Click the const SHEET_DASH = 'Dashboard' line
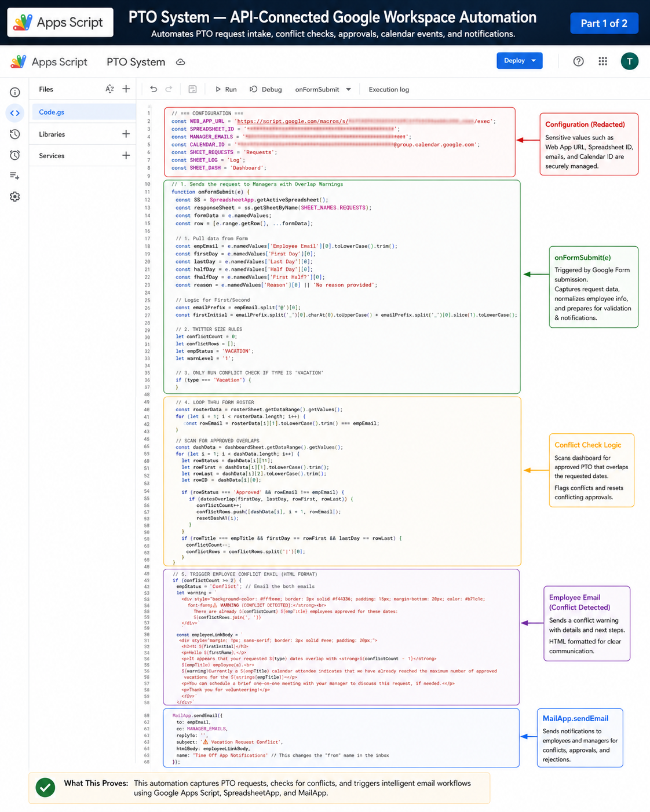Image resolution: width=650 pixels, height=812 pixels. tap(219, 168)
